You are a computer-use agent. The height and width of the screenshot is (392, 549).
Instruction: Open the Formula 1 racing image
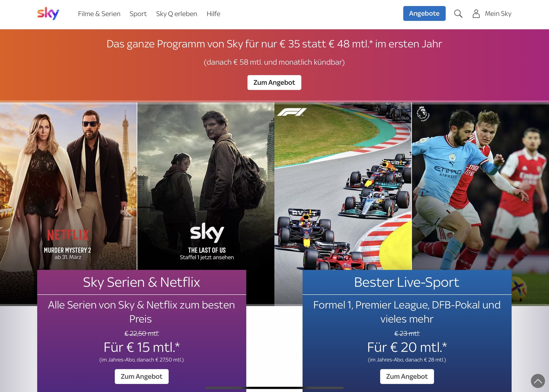(343, 186)
